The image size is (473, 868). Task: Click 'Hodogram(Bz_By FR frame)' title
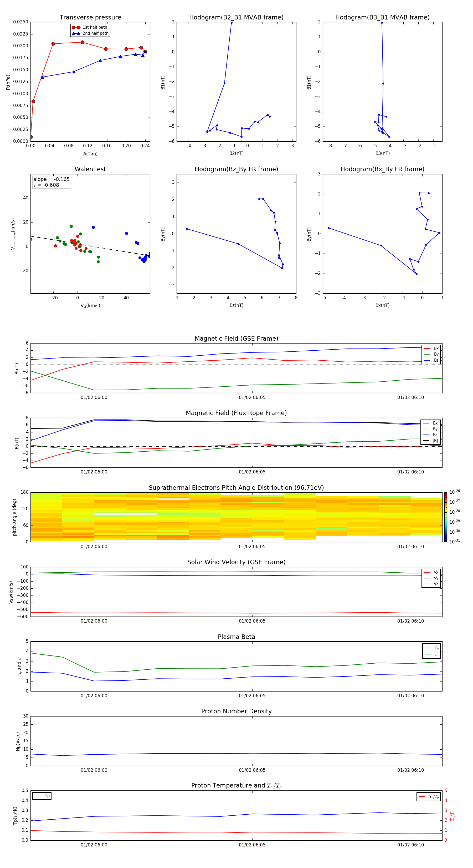[x=236, y=169]
